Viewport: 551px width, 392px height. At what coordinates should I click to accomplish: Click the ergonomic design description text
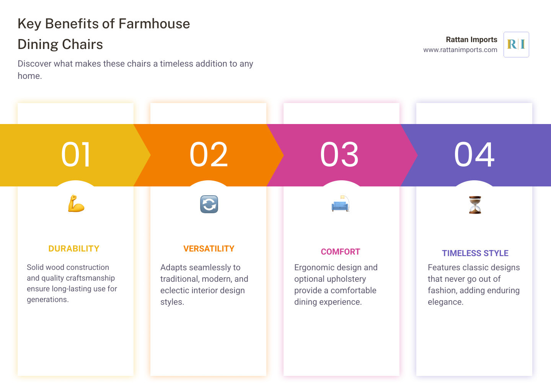click(336, 284)
